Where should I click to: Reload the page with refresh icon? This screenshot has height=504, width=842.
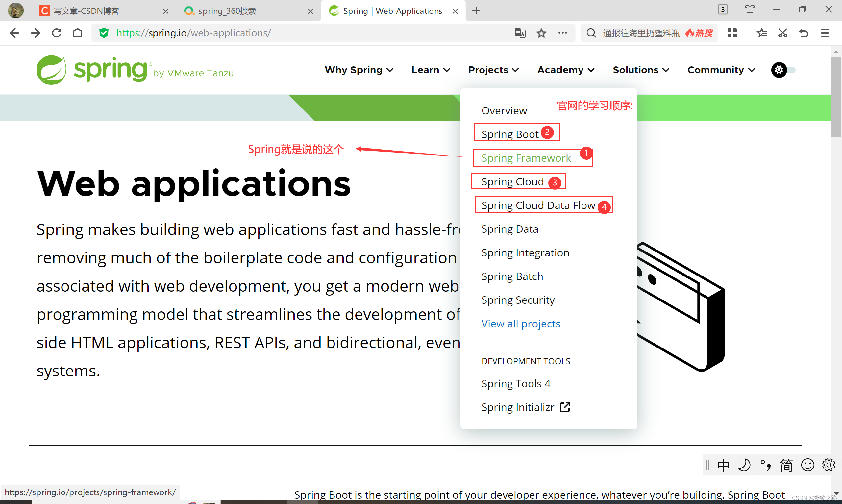(56, 33)
